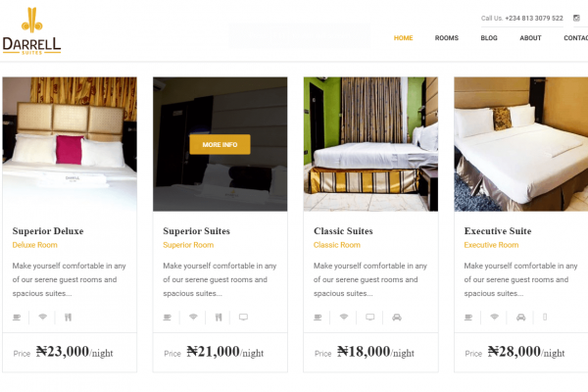This screenshot has height=392, width=588.
Task: Click the wifi icon under Classic Suites
Action: (x=344, y=317)
